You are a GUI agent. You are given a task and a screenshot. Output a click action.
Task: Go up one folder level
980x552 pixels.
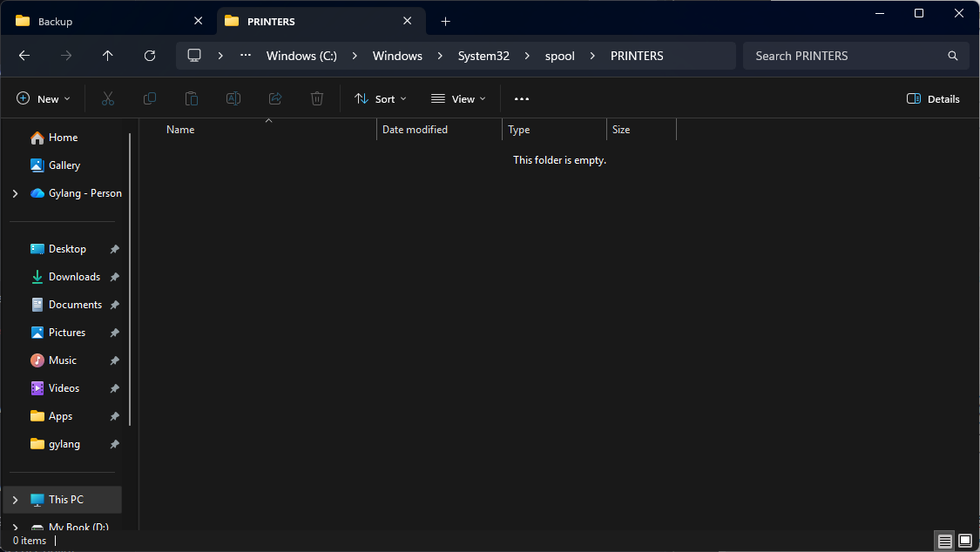point(108,56)
